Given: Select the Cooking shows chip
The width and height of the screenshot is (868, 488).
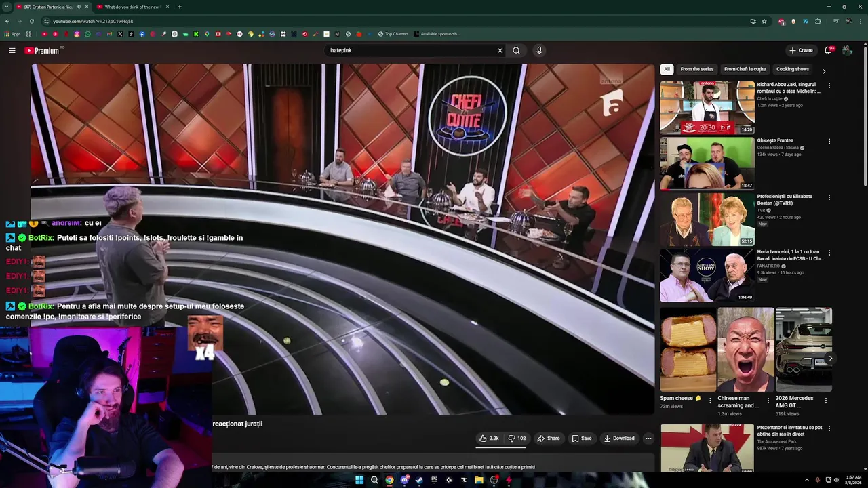Looking at the screenshot, I should 793,69.
